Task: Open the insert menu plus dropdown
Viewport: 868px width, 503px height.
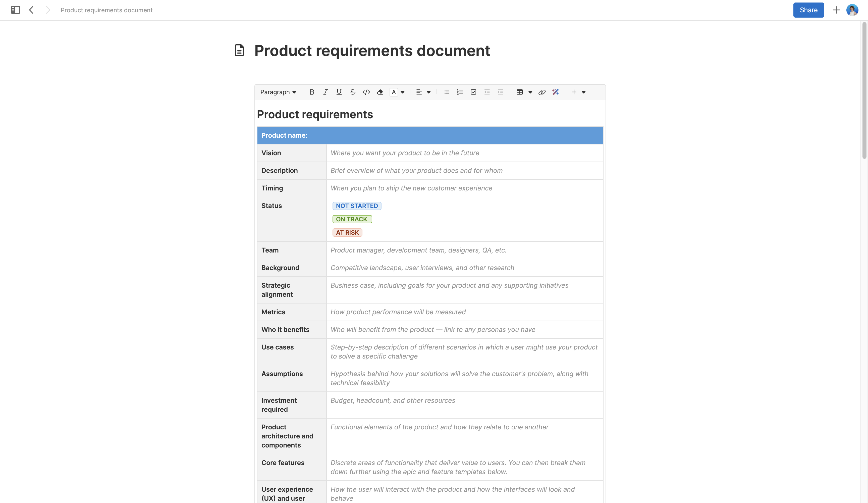Action: point(583,92)
